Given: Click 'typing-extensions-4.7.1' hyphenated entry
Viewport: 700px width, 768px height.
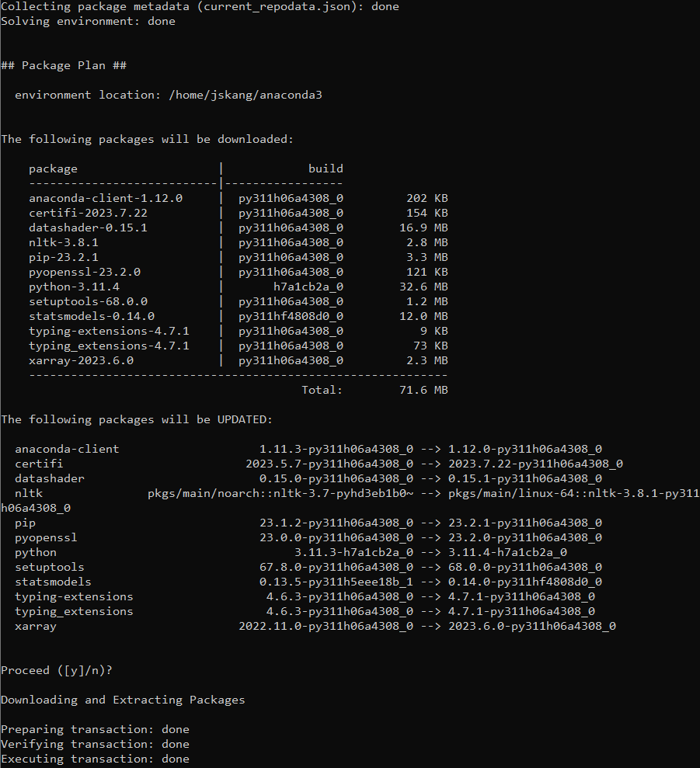Looking at the screenshot, I should coord(109,331).
